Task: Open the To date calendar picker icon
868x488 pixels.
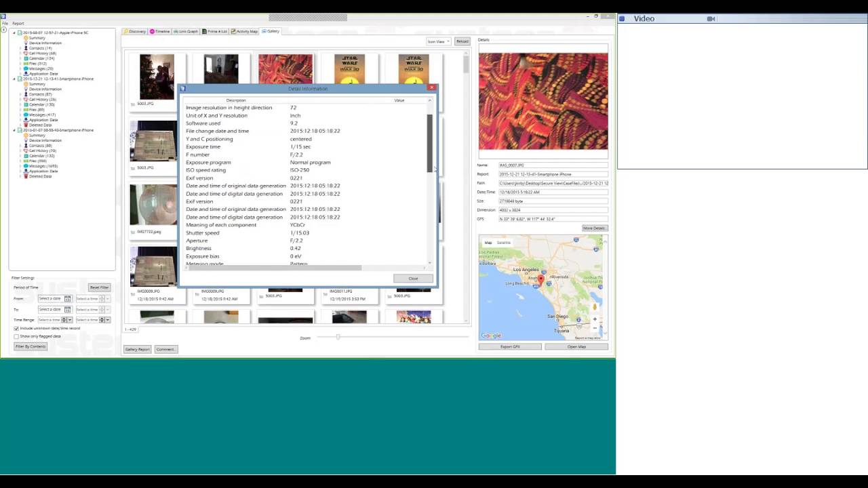Action: pyautogui.click(x=67, y=309)
